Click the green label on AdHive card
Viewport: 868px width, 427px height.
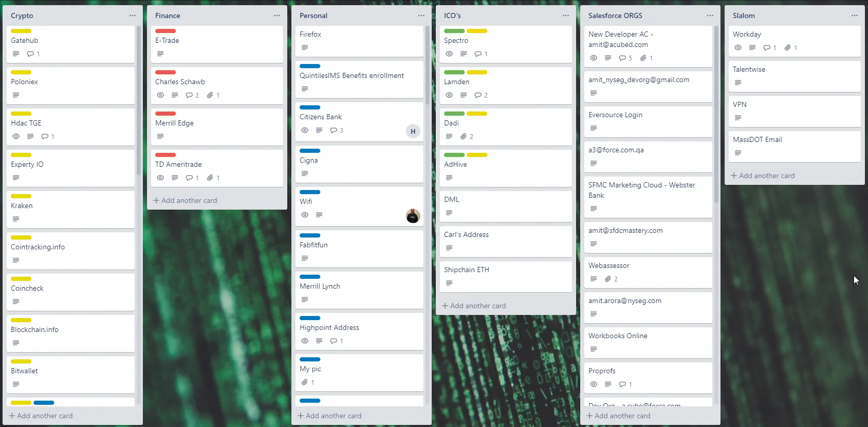pyautogui.click(x=454, y=155)
